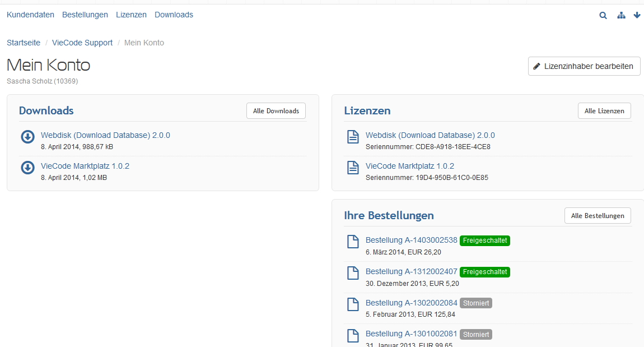Open the VieCode Support breadcrumb link
Viewport: 644px width, 347px height.
(x=82, y=43)
